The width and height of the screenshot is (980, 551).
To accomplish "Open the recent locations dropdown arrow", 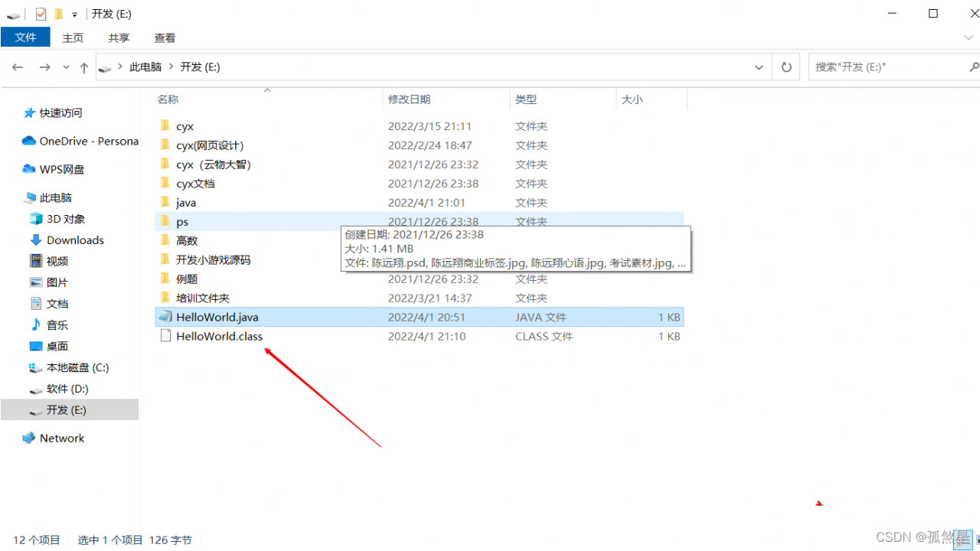I will pyautogui.click(x=66, y=67).
